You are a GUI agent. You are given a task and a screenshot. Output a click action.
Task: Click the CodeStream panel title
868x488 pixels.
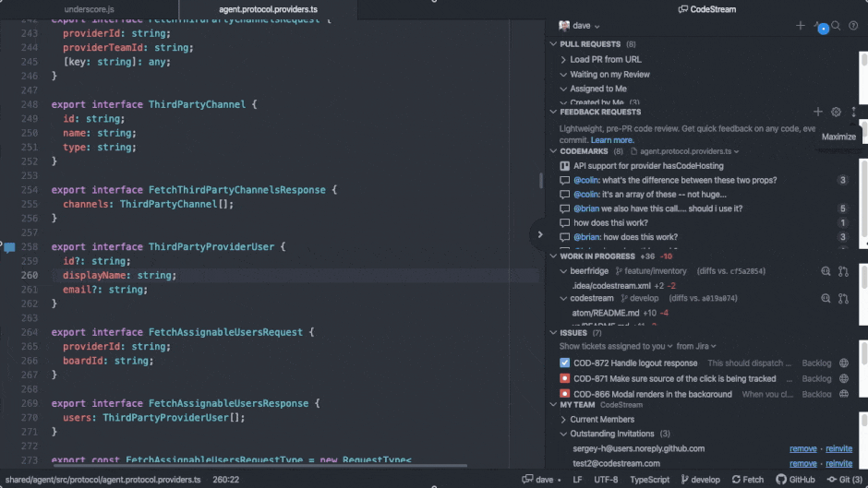(x=707, y=9)
